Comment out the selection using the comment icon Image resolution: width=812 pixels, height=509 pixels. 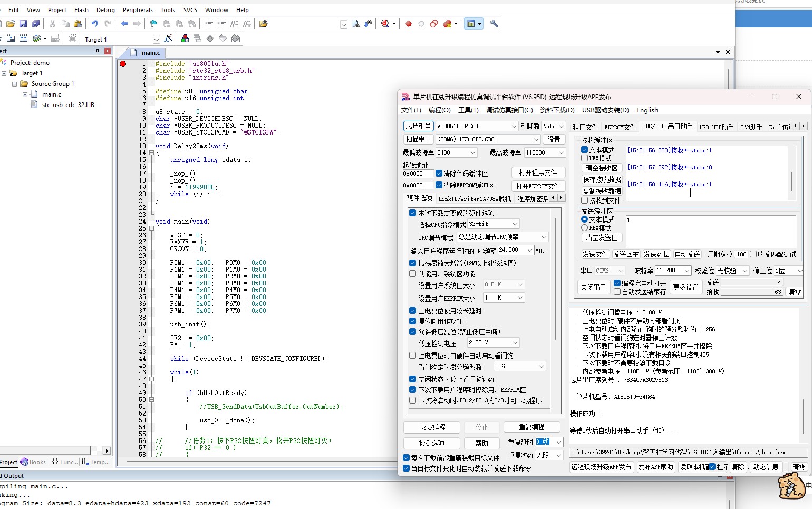234,24
